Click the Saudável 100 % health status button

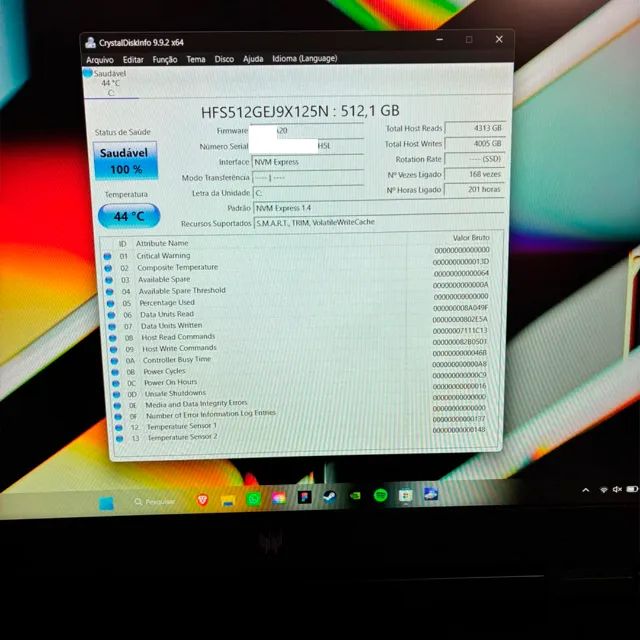pyautogui.click(x=125, y=160)
